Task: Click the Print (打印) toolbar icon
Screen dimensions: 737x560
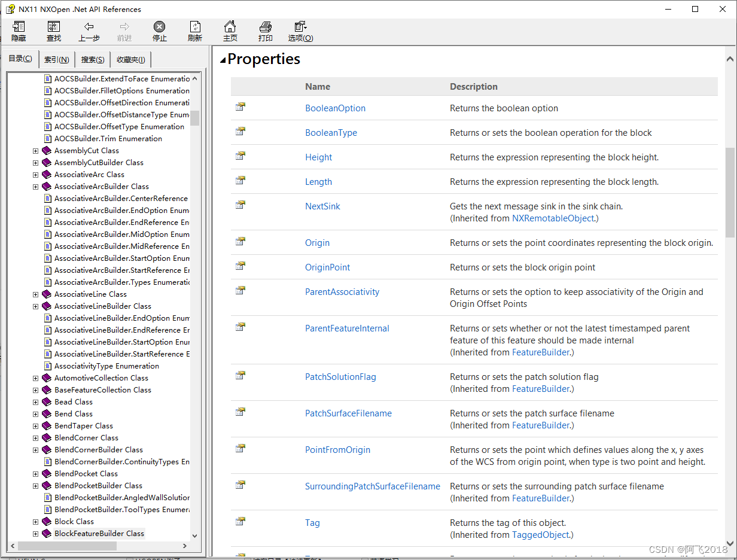Action: point(266,27)
